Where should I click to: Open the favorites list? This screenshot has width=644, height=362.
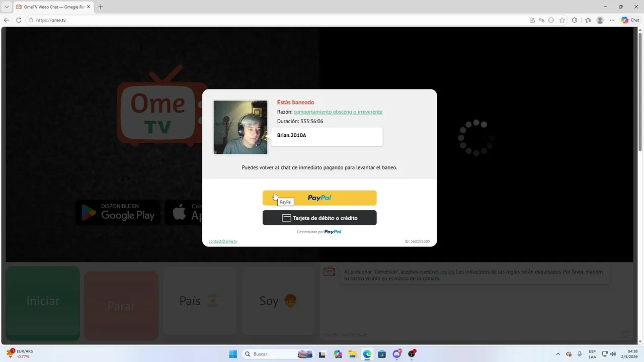point(588,20)
